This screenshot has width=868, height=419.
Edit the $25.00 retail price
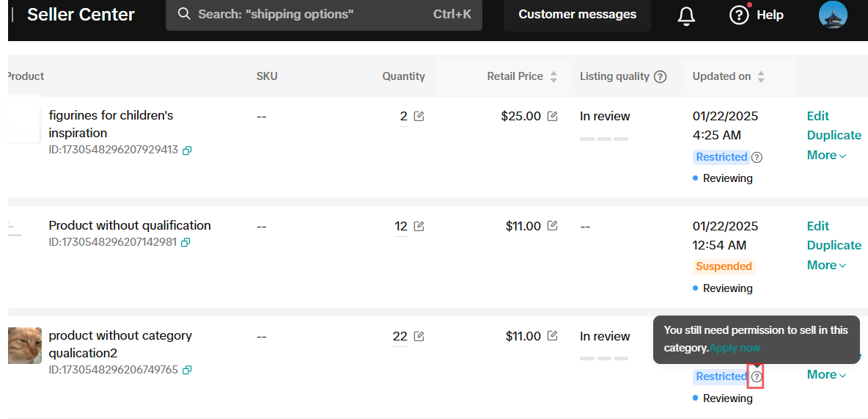point(552,116)
